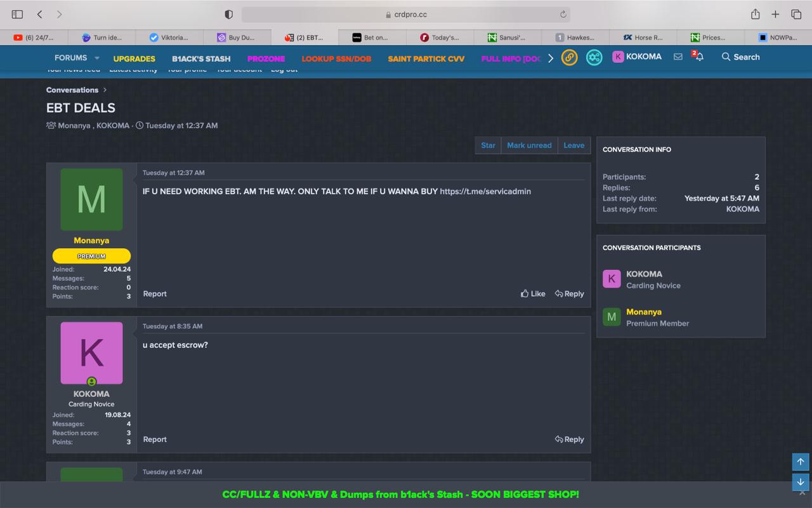Viewport: 812px width, 508px height.
Task: Jump to page top with up-arrow button
Action: pos(800,462)
